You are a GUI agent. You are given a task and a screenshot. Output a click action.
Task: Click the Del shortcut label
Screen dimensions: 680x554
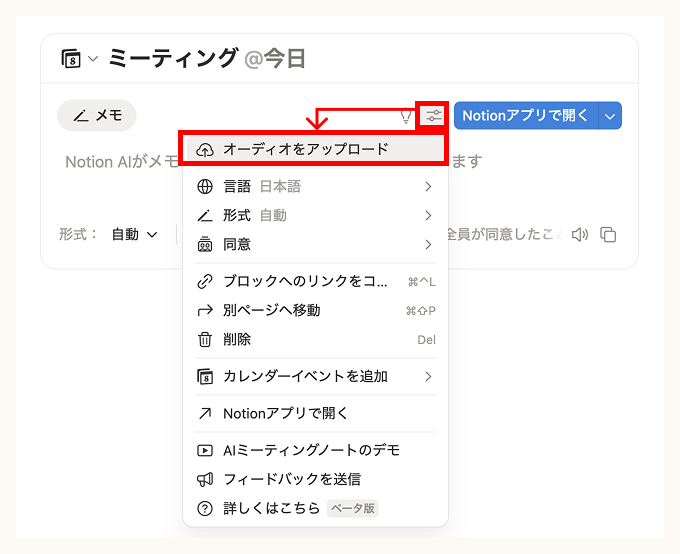[x=426, y=340]
